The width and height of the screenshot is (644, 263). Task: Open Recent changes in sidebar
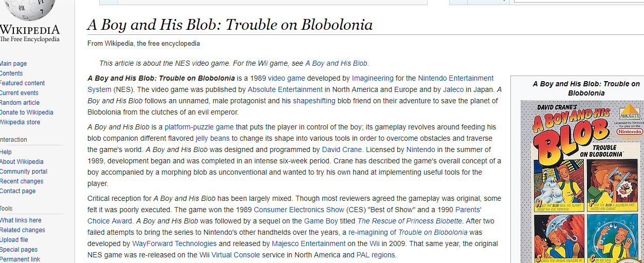(x=22, y=181)
